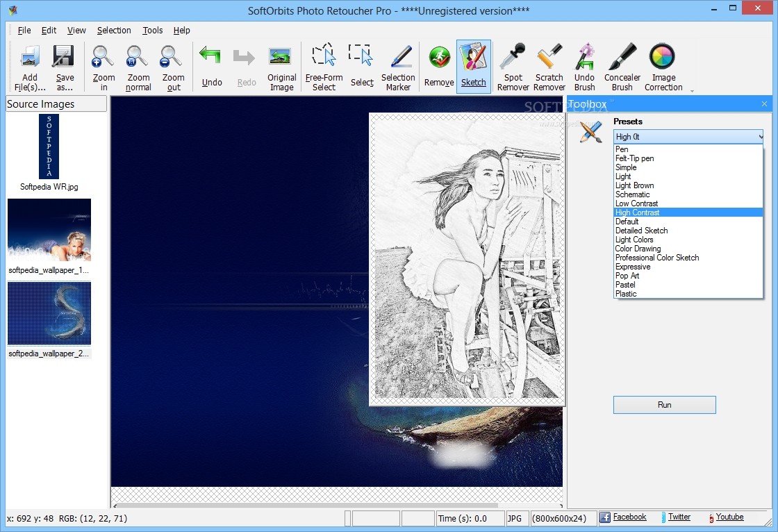Choose the Plastic preset
Viewport: 778px width, 532px height.
[x=688, y=294]
